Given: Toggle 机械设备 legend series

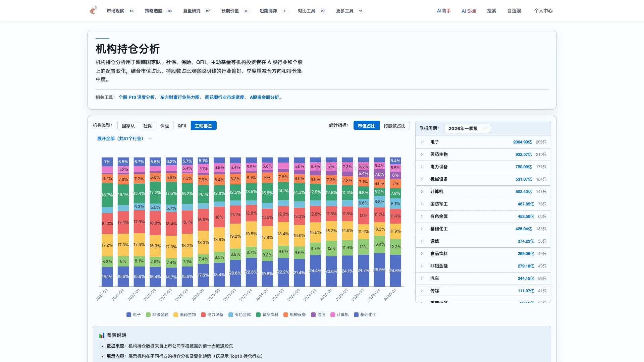Looking at the screenshot, I should tap(294, 315).
